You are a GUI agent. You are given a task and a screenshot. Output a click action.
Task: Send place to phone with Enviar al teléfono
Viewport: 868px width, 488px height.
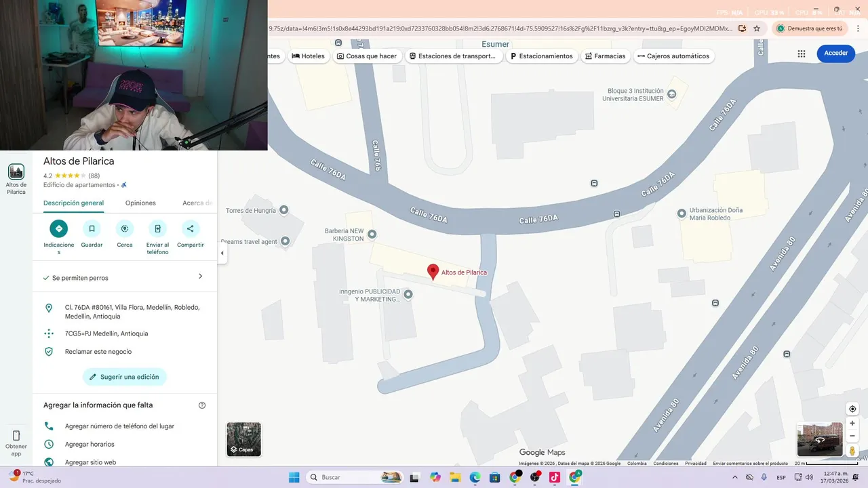click(x=157, y=228)
